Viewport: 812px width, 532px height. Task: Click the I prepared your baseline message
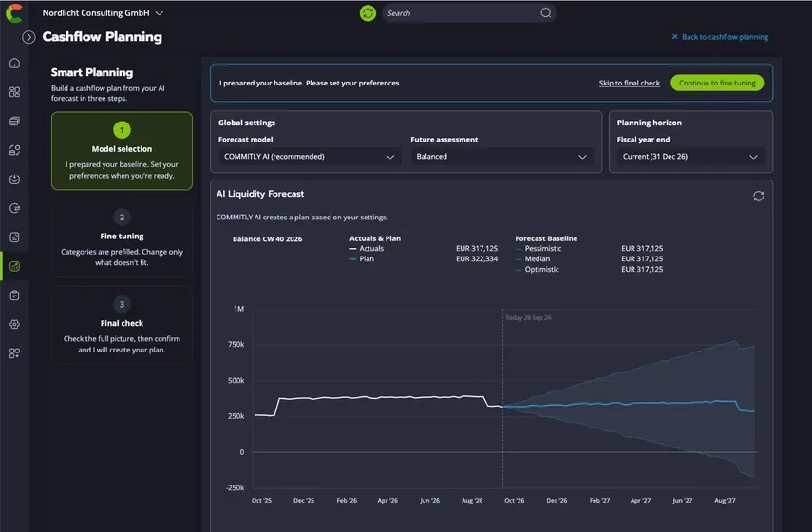click(310, 83)
